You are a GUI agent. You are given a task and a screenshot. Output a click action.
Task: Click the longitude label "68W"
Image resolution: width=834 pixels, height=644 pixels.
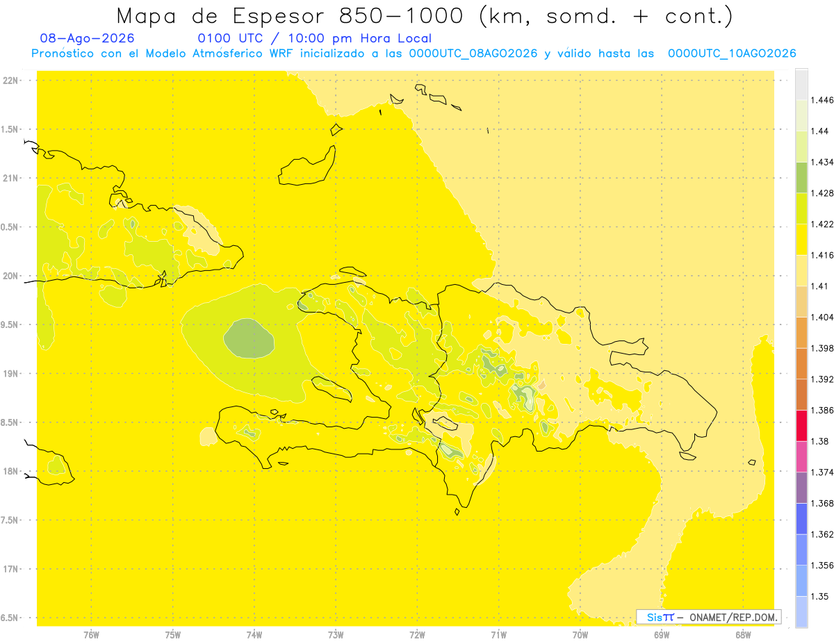pyautogui.click(x=743, y=636)
